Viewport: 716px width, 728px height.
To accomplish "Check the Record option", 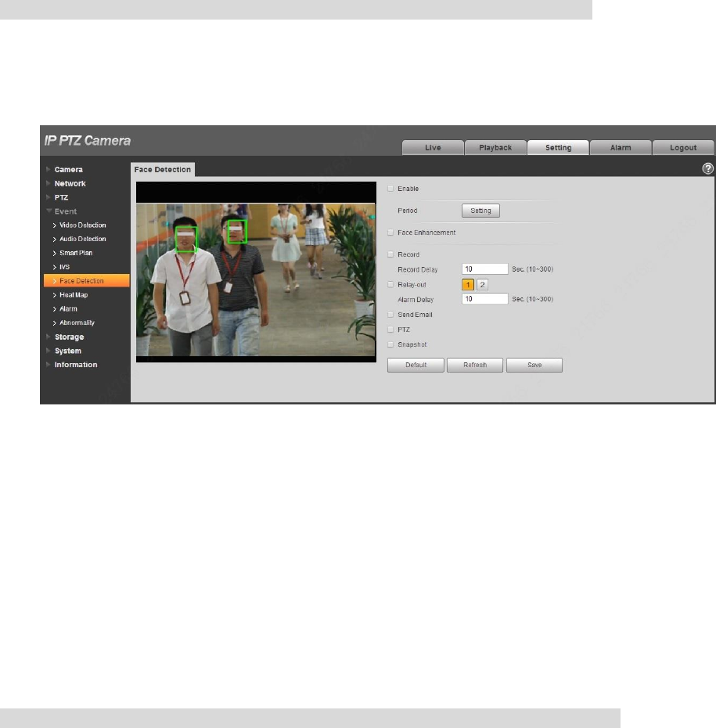I will 390,254.
